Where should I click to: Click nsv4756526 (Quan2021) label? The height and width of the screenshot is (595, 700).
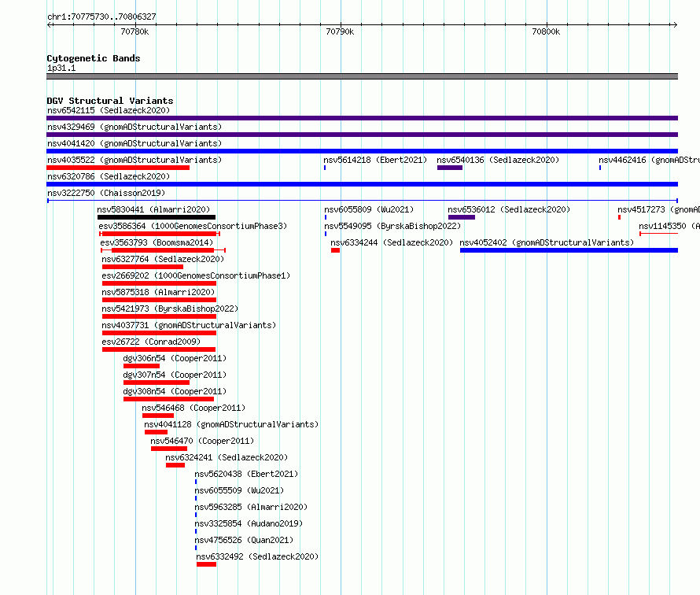244,540
